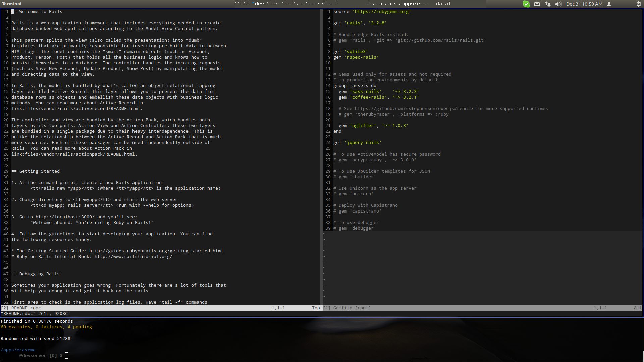The image size is (644, 362).
Task: Open the user account indicator icon
Action: coord(609,4)
